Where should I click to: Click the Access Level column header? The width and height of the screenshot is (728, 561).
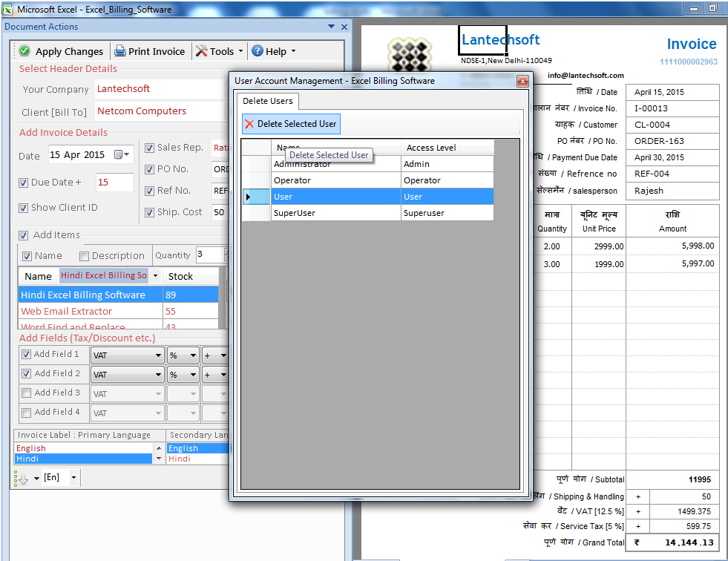(x=447, y=148)
